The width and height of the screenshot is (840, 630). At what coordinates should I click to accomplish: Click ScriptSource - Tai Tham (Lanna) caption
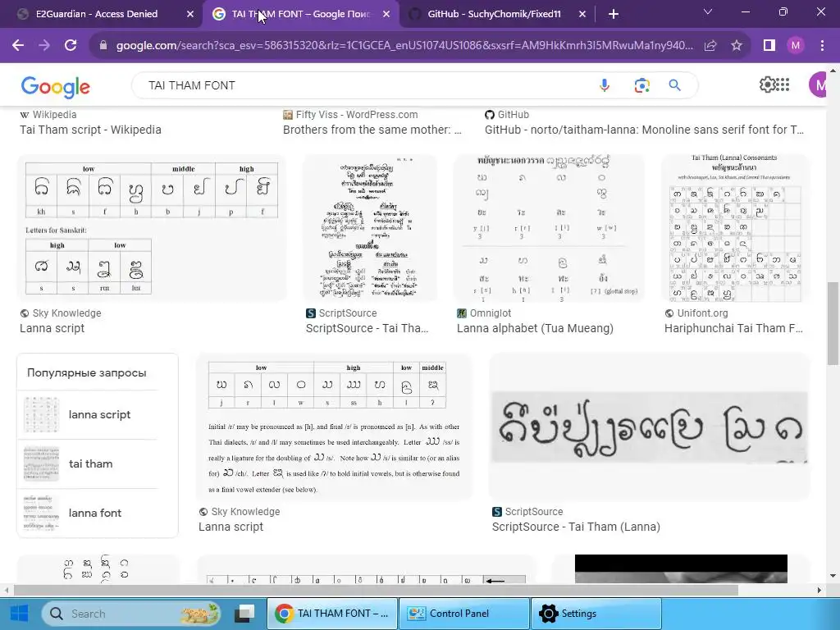(x=576, y=527)
